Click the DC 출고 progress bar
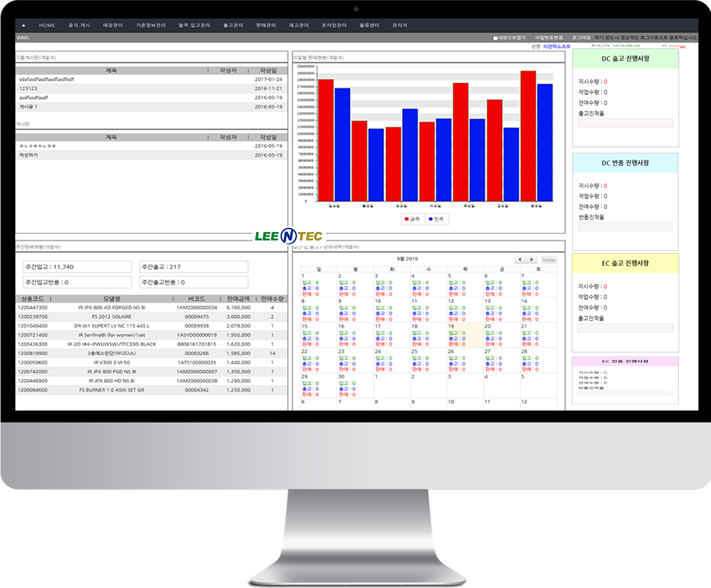 coord(625,123)
